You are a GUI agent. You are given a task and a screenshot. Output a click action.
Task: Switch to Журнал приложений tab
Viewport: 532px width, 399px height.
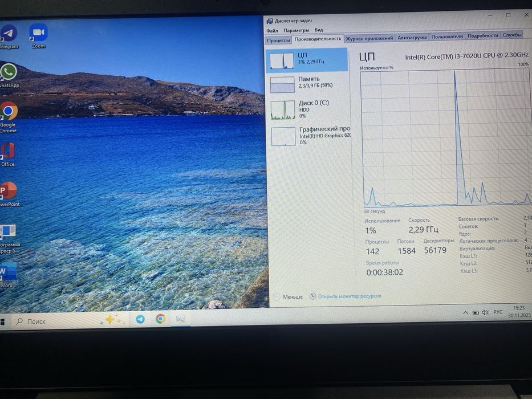pos(369,38)
